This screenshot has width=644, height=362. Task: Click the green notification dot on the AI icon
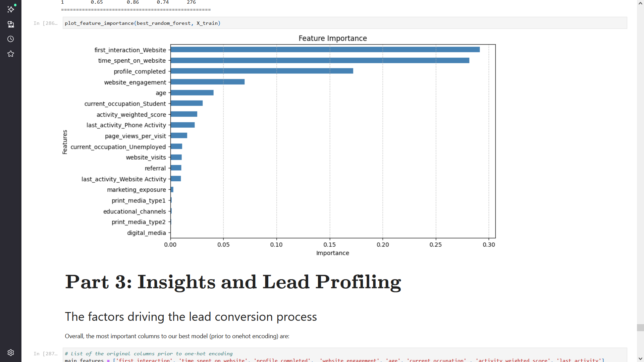(15, 5)
